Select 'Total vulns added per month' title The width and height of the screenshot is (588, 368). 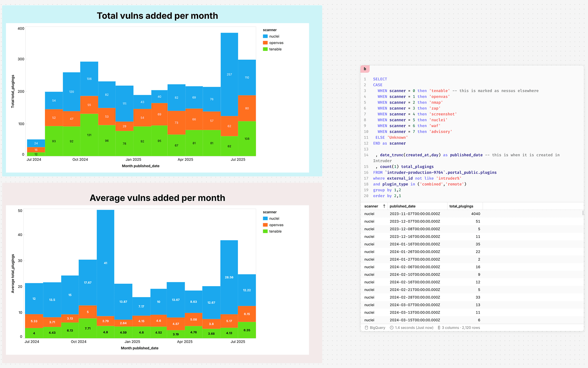(157, 16)
